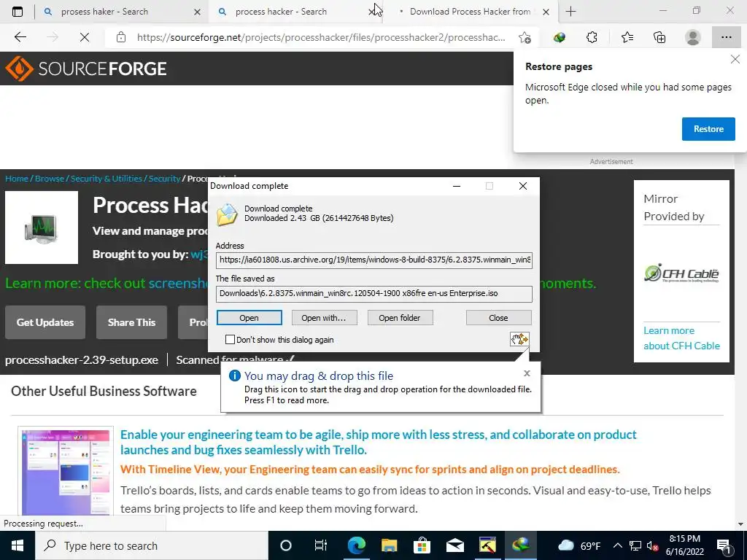Open Microsoft Store from the taskbar
This screenshot has width=747, height=560.
(x=422, y=545)
